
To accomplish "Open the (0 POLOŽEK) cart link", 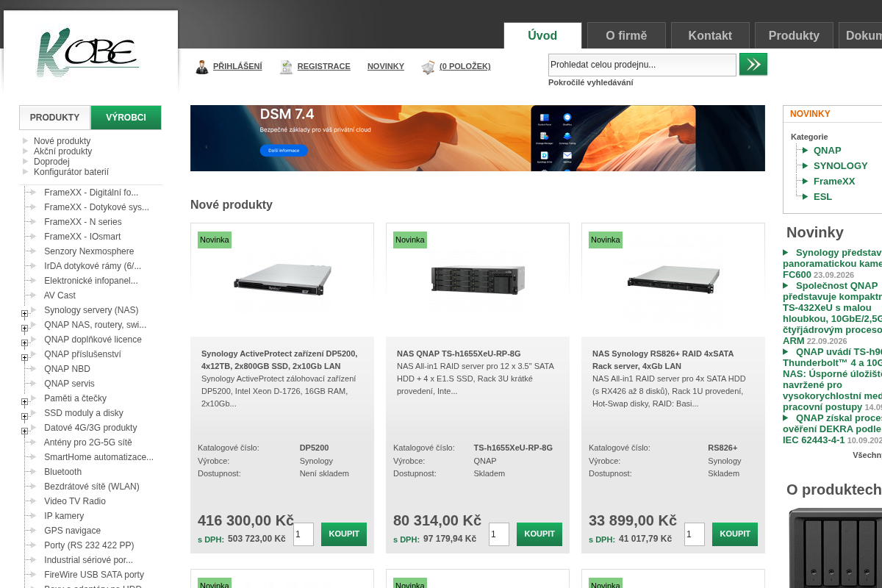I will coord(465,66).
